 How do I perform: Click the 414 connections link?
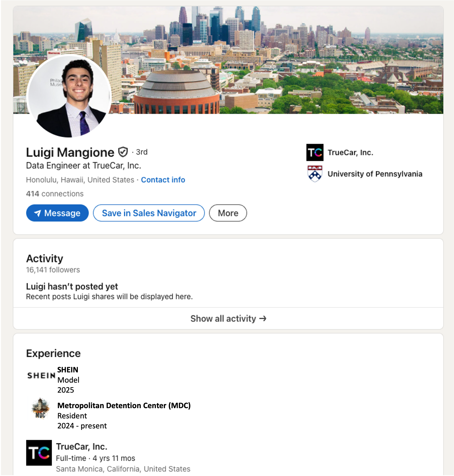point(54,194)
